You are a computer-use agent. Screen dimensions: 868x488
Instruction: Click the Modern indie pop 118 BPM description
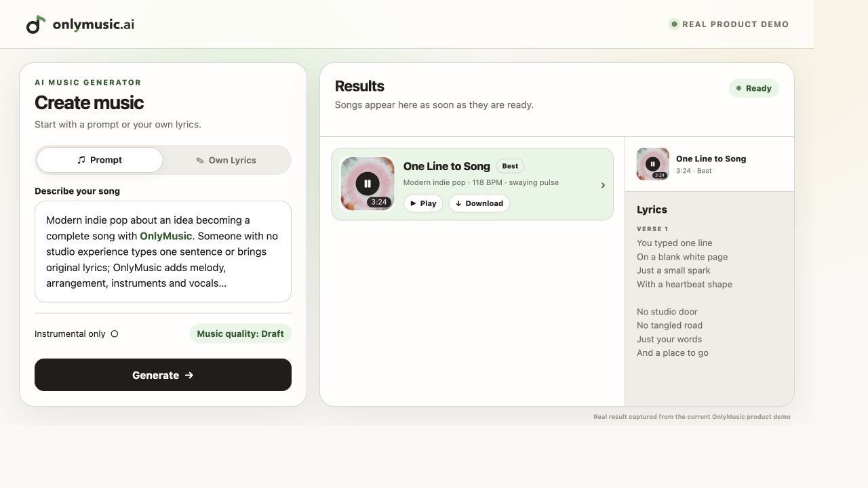click(481, 182)
